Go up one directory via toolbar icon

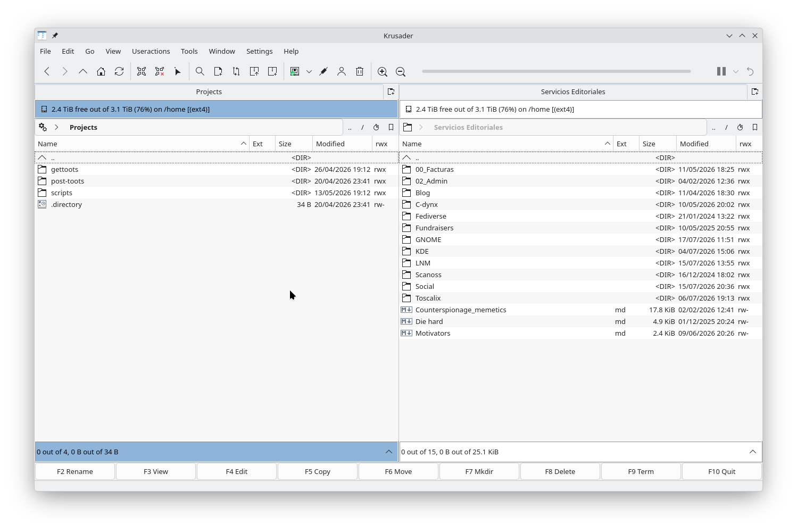point(83,71)
